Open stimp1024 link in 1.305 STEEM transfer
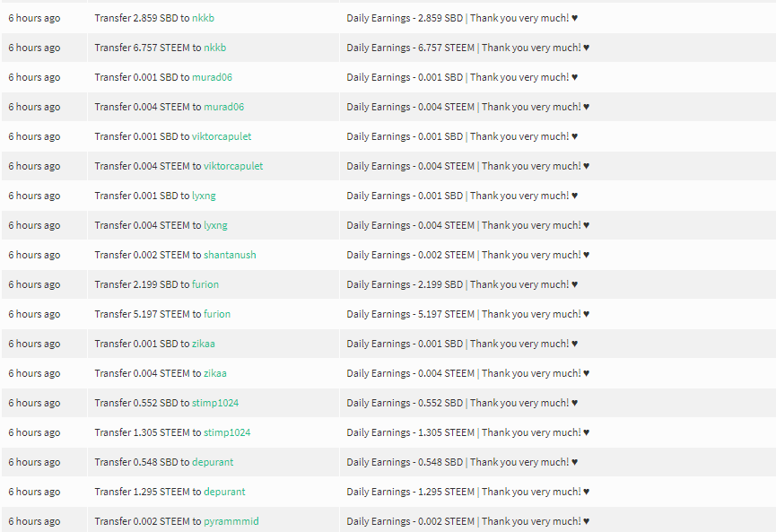 tap(227, 433)
